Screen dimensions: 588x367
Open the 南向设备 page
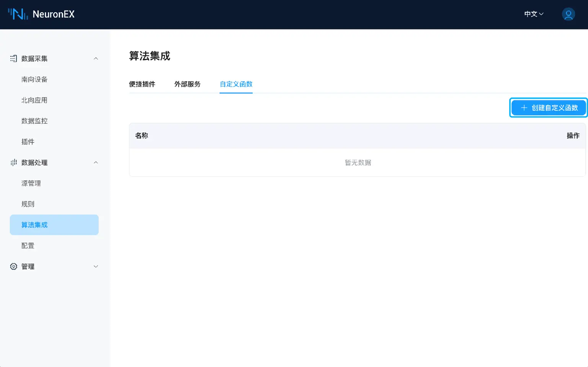pyautogui.click(x=34, y=79)
